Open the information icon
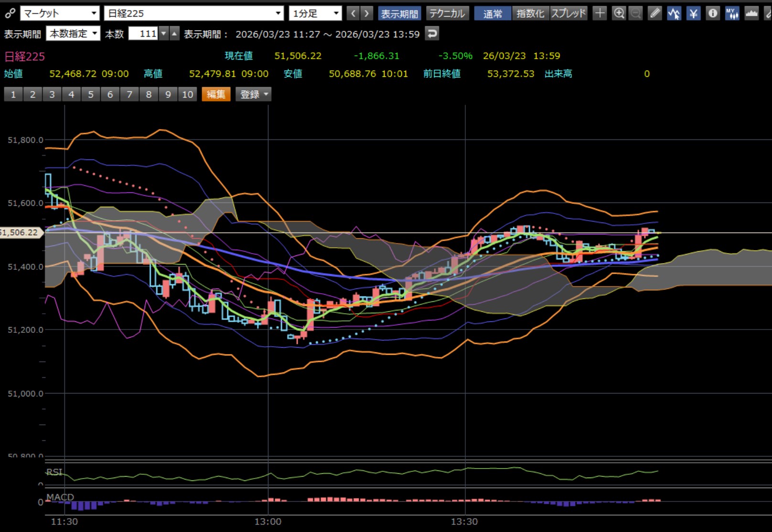 coord(712,13)
